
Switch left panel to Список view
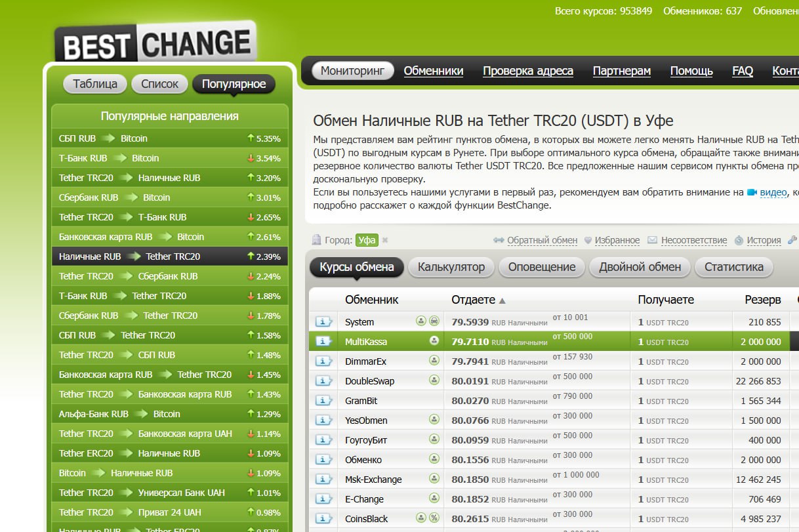tap(159, 84)
